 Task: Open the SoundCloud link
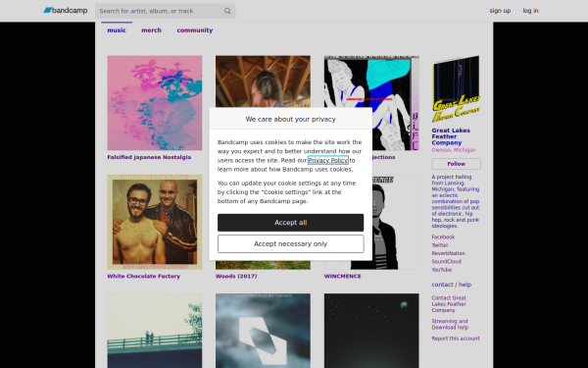click(446, 261)
